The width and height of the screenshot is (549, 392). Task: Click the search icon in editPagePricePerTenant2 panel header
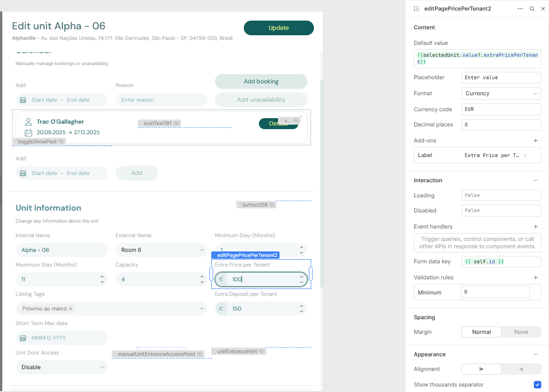[x=532, y=8]
